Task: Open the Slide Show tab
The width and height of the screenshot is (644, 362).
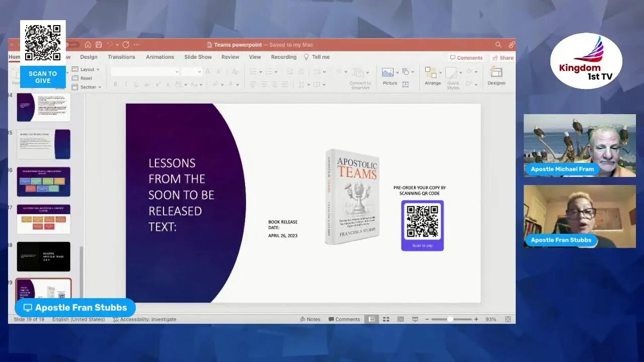Action: [x=198, y=57]
